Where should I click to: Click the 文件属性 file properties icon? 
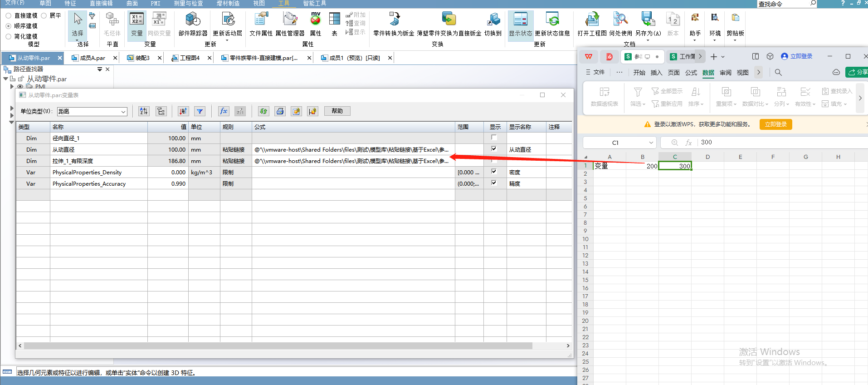tap(261, 24)
